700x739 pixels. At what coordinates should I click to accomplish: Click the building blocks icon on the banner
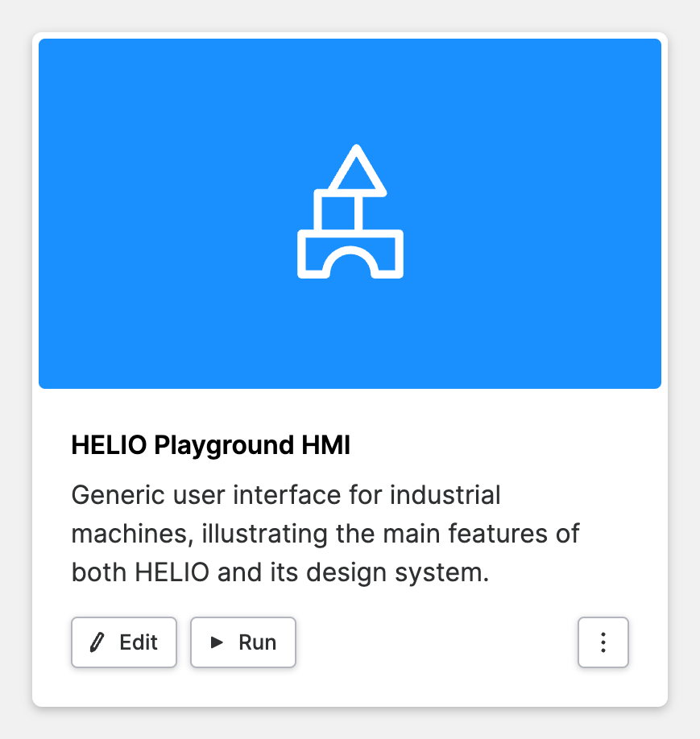click(x=350, y=213)
